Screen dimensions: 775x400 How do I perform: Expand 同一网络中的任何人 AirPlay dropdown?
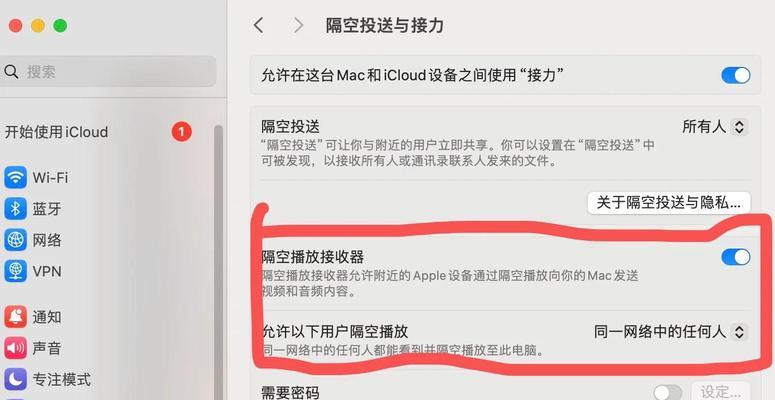pyautogui.click(x=670, y=332)
